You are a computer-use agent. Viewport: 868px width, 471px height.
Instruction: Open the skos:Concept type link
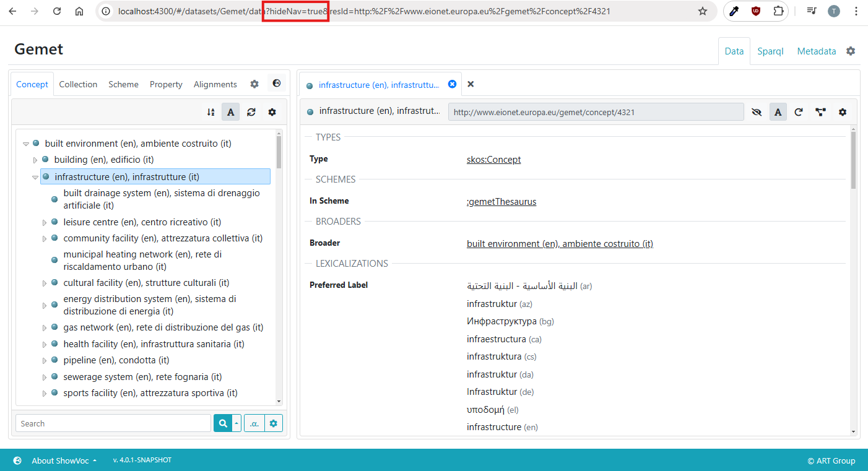(493, 160)
